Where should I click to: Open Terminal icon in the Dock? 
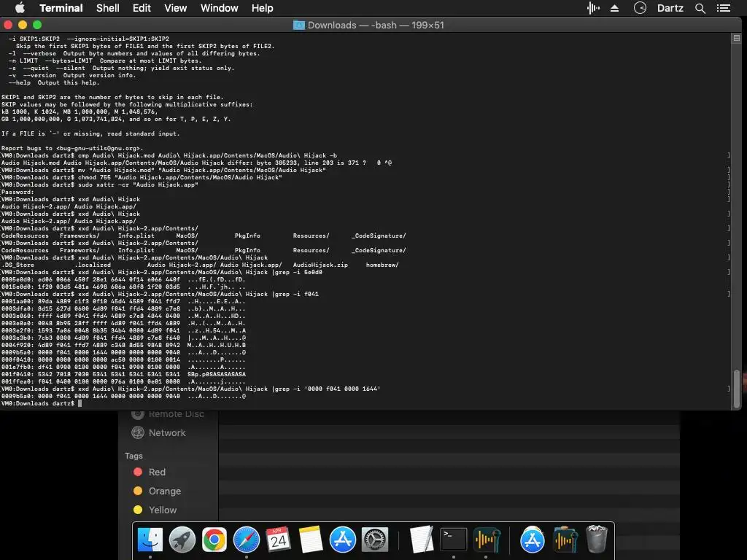click(x=454, y=540)
